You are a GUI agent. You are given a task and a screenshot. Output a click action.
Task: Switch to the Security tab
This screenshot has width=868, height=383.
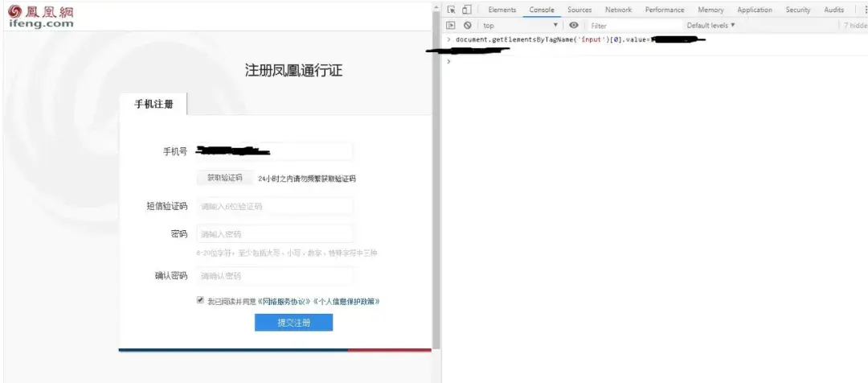798,10
